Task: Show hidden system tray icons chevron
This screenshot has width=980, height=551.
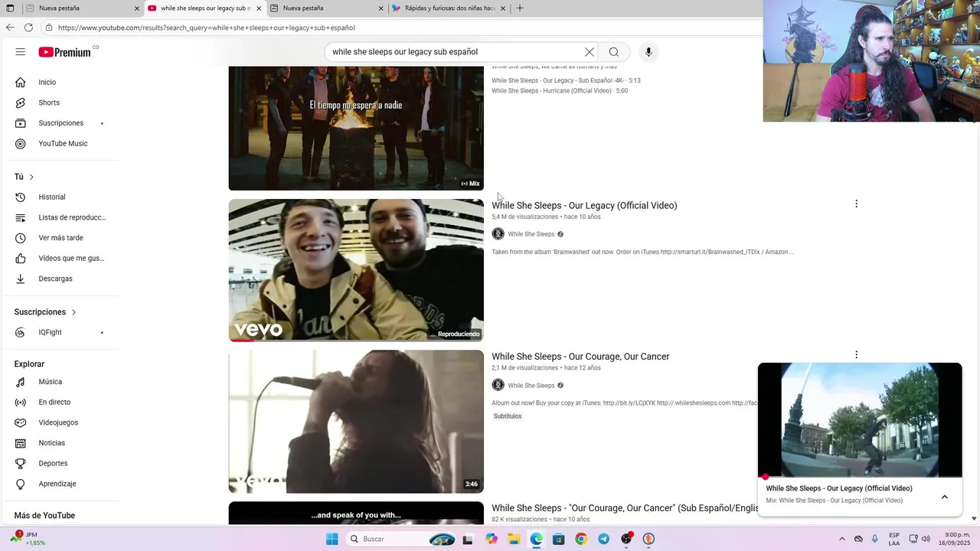Action: point(842,539)
